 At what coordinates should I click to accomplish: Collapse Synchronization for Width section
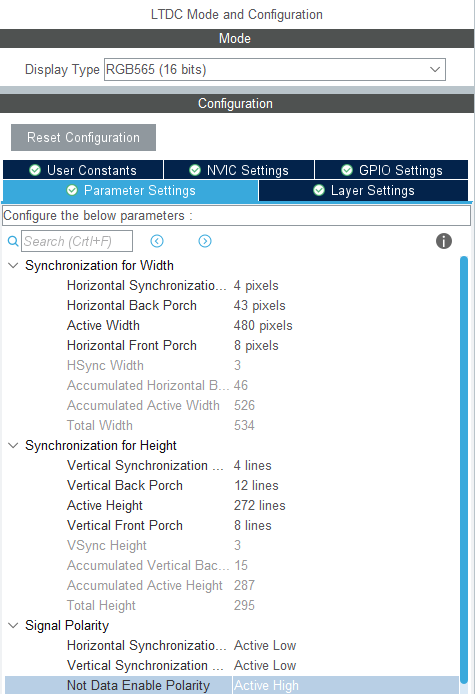pos(13,266)
